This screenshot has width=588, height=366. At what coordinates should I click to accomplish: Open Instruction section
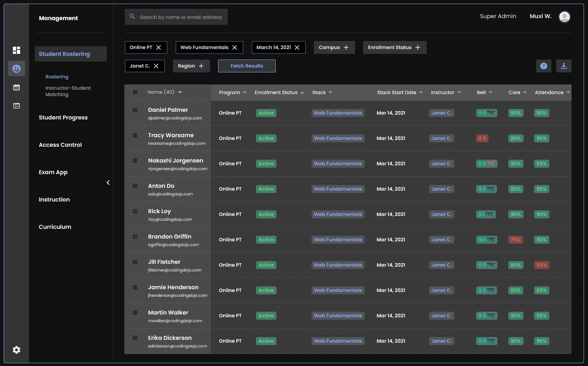(54, 199)
